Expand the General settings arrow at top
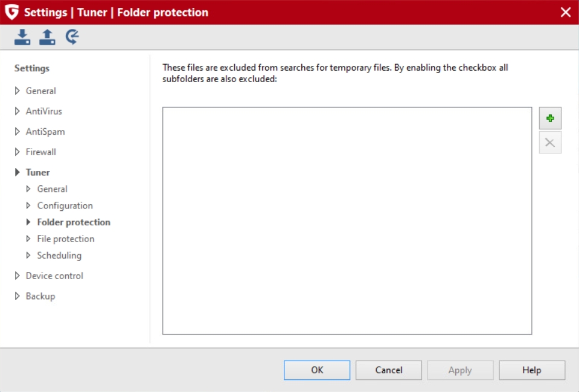Image resolution: width=579 pixels, height=392 pixels. click(x=17, y=91)
